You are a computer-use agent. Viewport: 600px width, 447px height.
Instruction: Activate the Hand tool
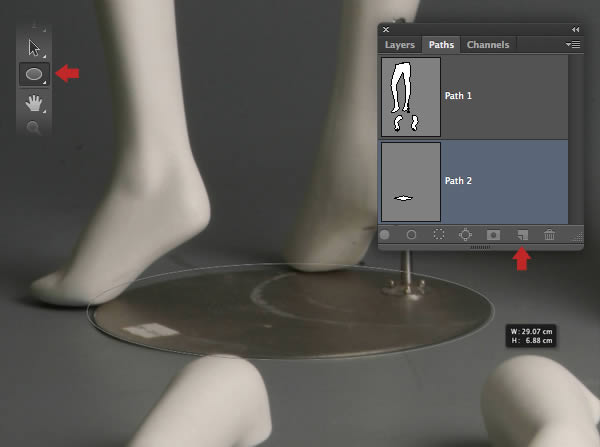click(34, 103)
